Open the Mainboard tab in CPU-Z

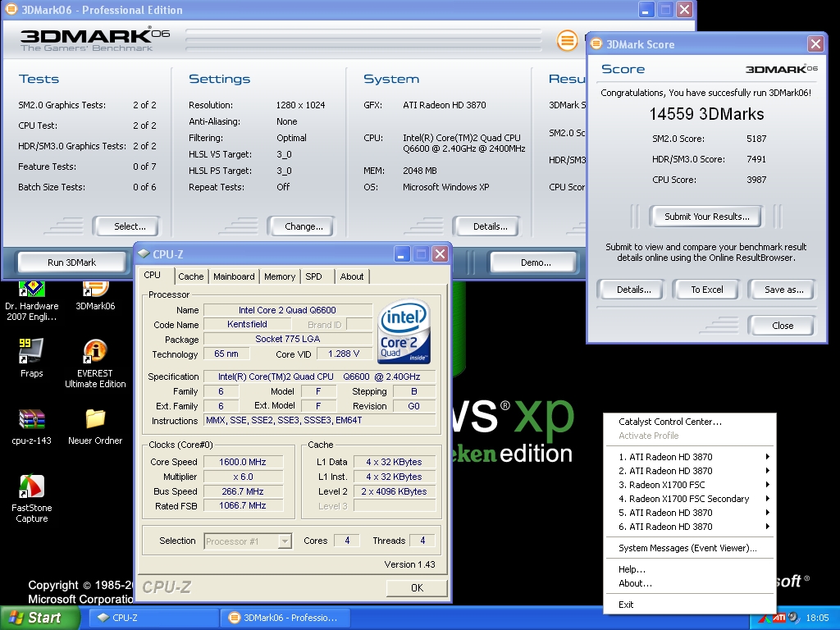234,276
